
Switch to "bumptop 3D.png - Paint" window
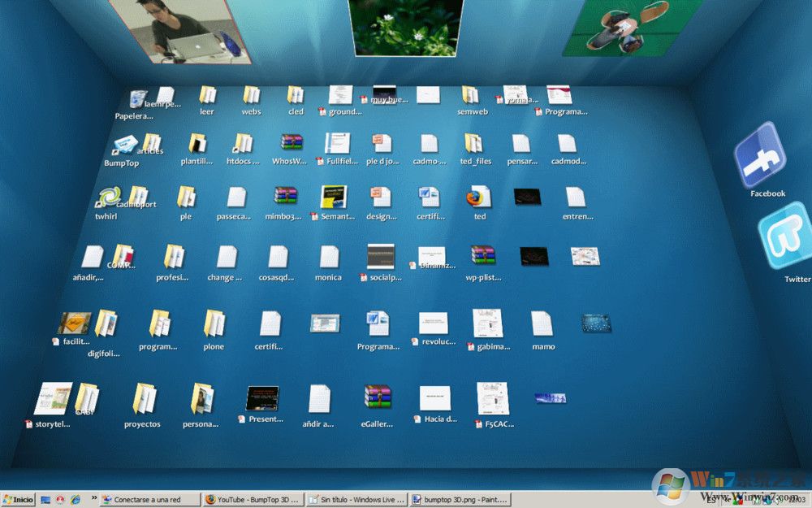click(x=459, y=499)
